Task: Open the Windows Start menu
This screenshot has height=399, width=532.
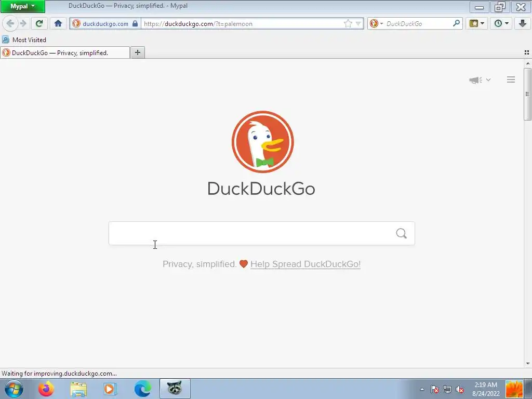Action: 14,389
